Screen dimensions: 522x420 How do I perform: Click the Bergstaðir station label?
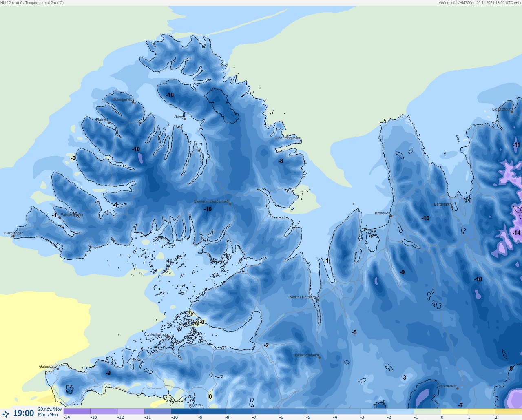point(442,204)
